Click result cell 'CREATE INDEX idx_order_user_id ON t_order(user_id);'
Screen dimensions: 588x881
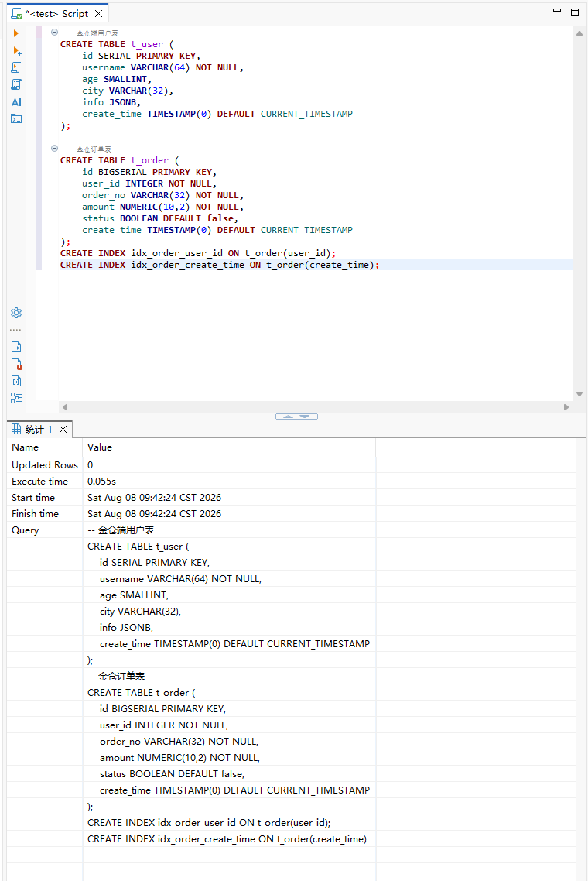(209, 823)
